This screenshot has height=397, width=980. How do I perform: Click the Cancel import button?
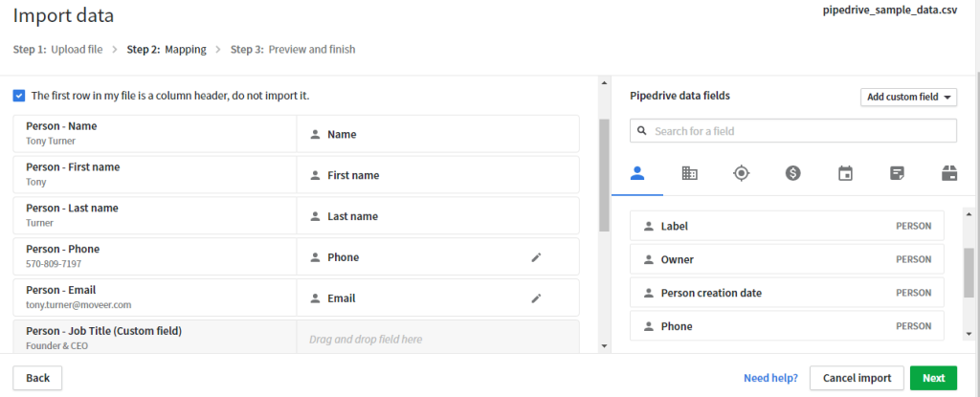(856, 378)
